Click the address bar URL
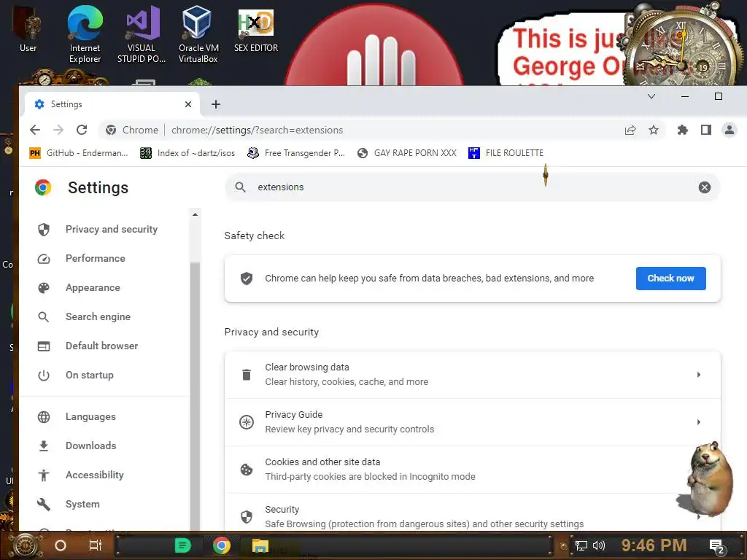 tap(258, 130)
